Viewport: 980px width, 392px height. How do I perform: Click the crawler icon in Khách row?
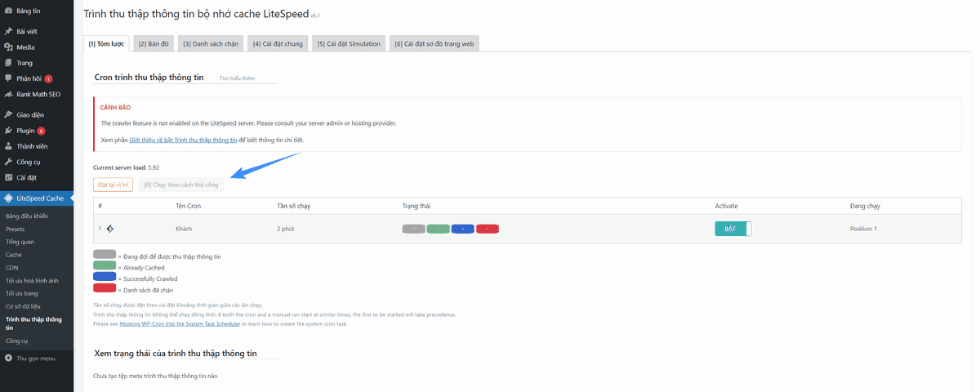click(x=109, y=229)
